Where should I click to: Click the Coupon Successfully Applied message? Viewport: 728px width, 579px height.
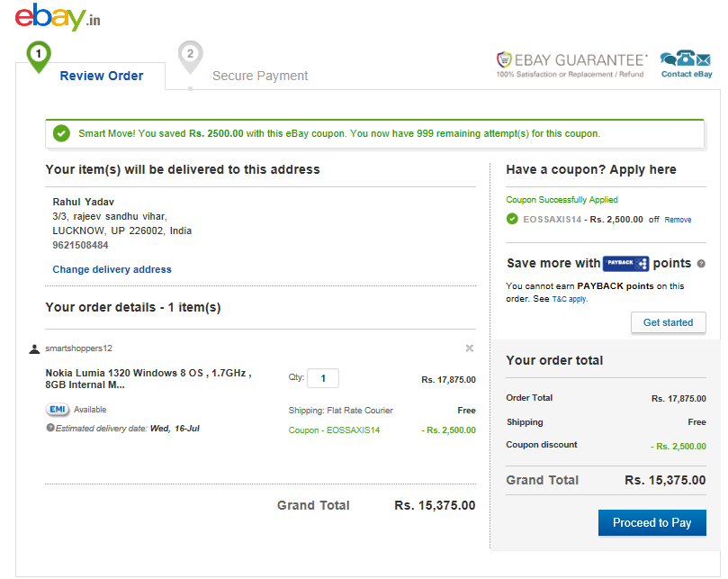tap(562, 200)
